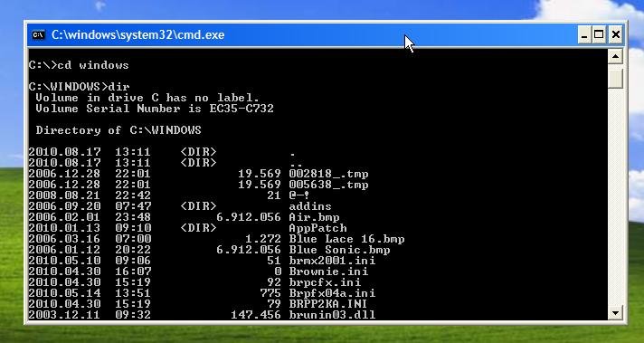Click the scrollbar down arrow

click(x=615, y=313)
